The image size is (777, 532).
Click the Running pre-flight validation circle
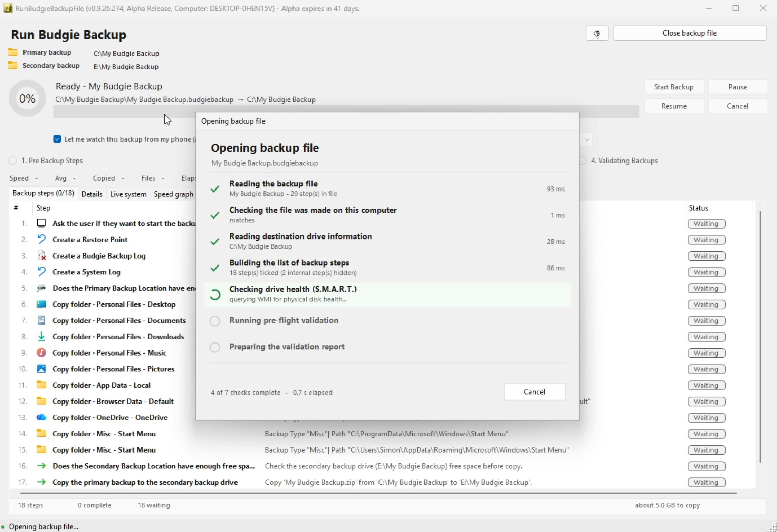[215, 321]
